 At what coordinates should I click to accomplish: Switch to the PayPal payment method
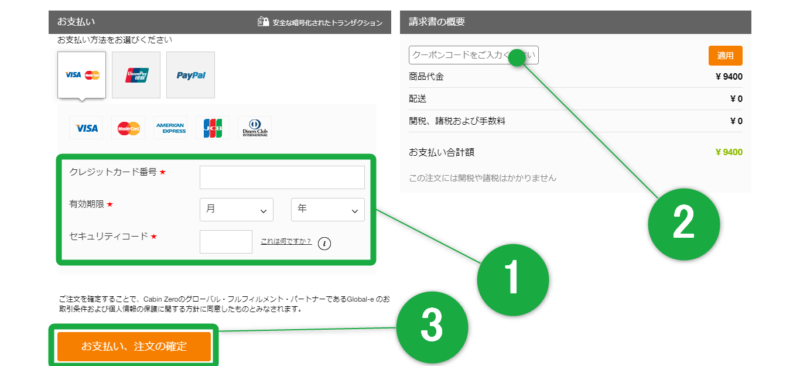[190, 75]
